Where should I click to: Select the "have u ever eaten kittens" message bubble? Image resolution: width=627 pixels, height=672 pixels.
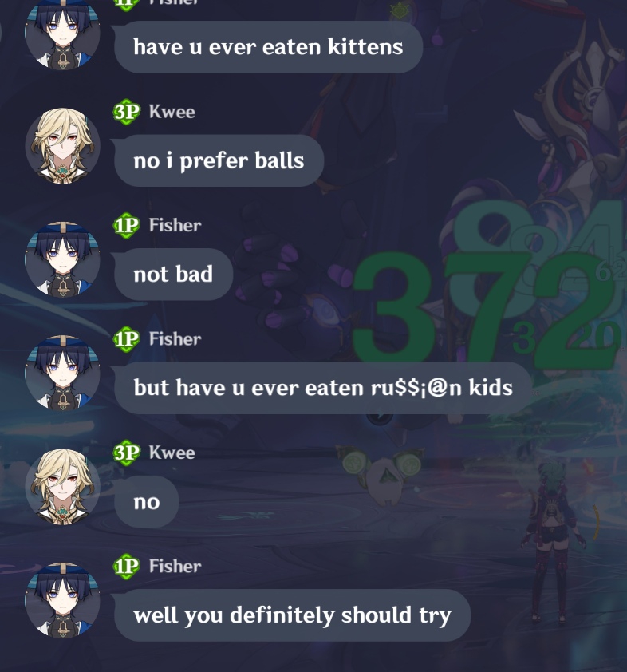(266, 47)
